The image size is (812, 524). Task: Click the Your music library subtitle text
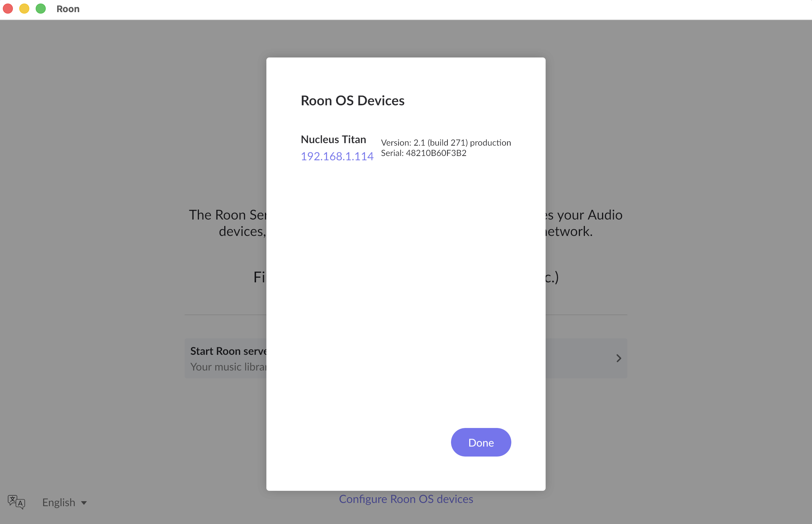point(229,367)
